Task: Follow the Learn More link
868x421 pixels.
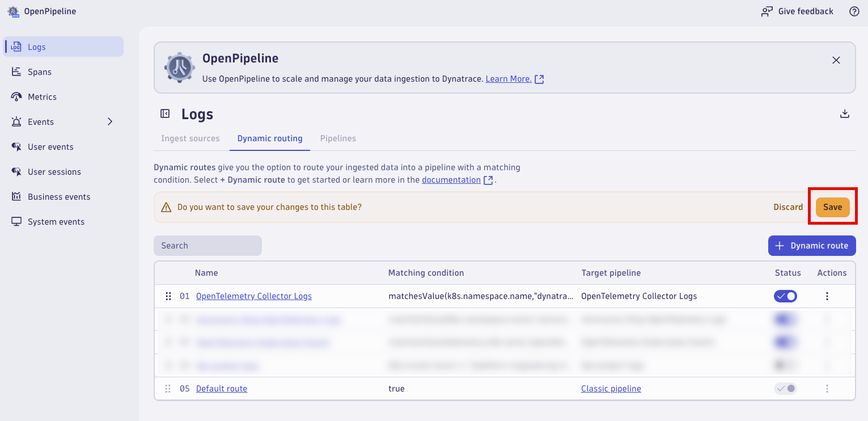Action: tap(509, 79)
